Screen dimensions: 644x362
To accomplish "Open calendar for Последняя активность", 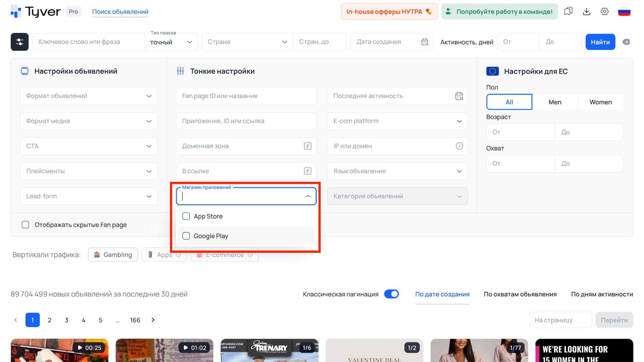I will [x=459, y=96].
